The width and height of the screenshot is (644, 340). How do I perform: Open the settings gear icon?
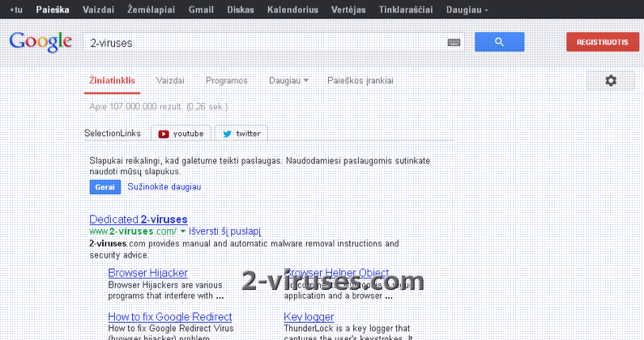pyautogui.click(x=611, y=80)
